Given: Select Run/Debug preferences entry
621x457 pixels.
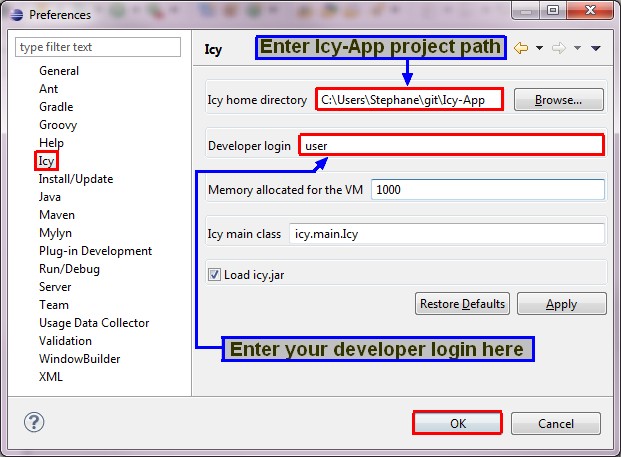Looking at the screenshot, I should point(69,269).
